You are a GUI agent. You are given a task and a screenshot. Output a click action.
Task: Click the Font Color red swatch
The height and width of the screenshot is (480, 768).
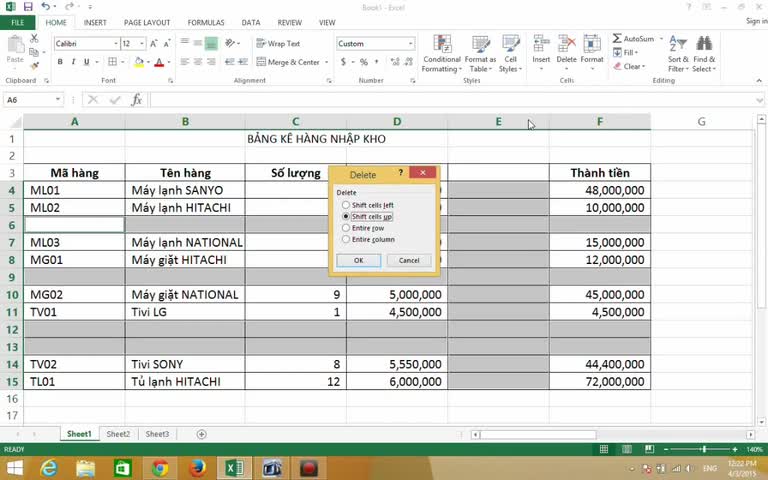tap(159, 62)
